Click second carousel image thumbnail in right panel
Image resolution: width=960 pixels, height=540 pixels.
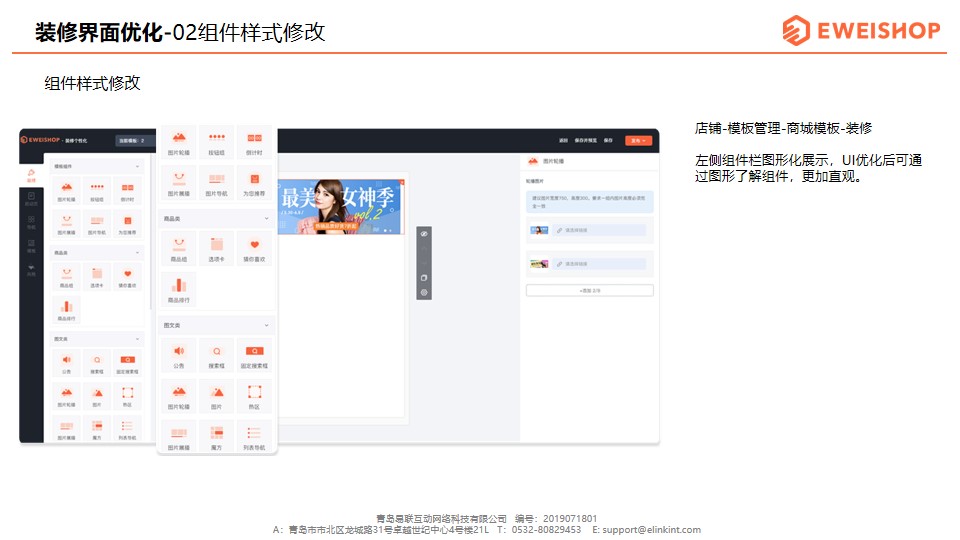pos(539,264)
